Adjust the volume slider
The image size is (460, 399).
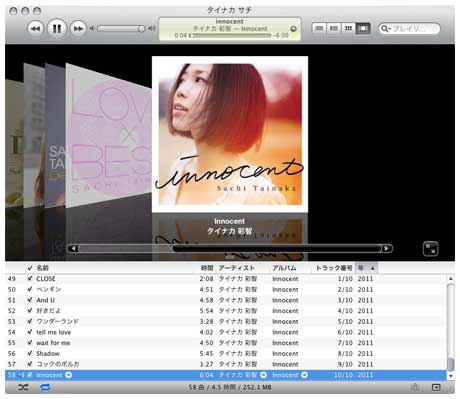[x=121, y=29]
